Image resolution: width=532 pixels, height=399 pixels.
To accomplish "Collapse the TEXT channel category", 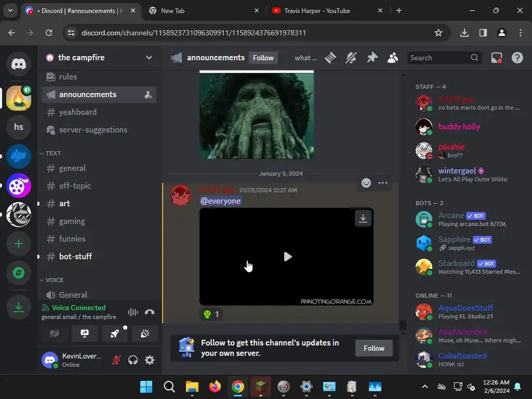I will click(50, 153).
